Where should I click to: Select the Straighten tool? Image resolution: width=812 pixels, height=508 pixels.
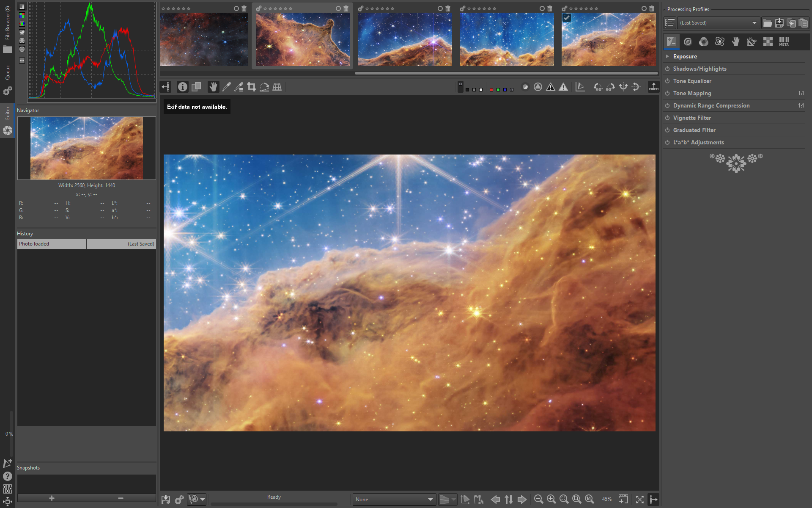click(264, 87)
